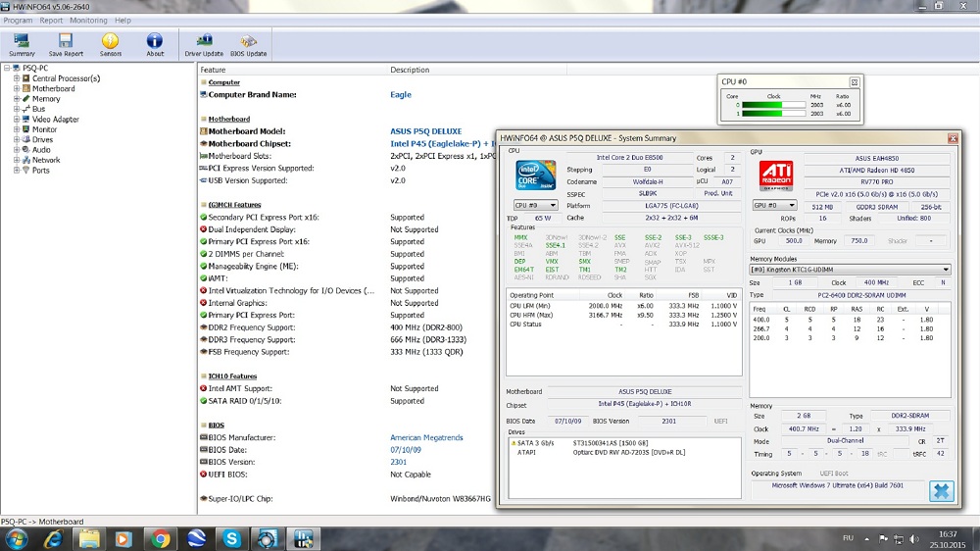
Task: Open Windows Start orb
Action: [17, 538]
